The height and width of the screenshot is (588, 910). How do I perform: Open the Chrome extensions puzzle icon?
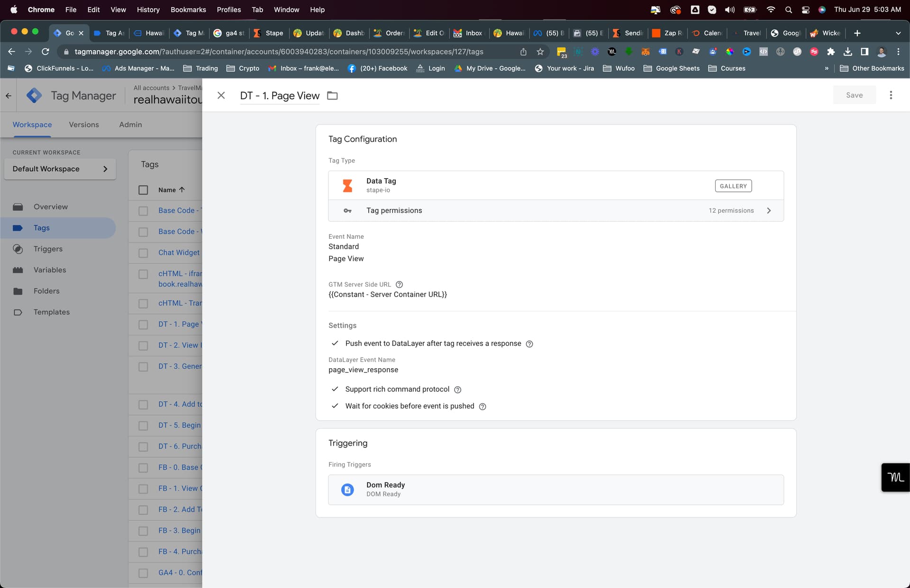click(x=830, y=52)
